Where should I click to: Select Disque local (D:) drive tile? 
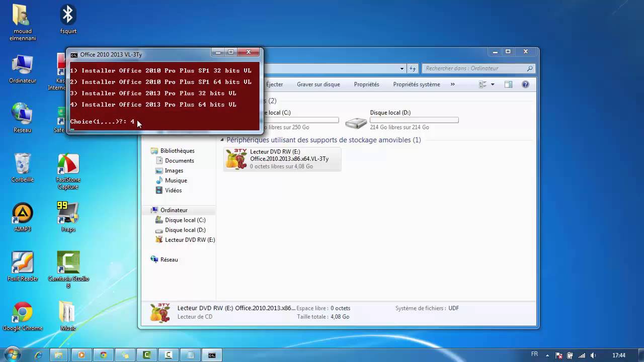pos(402,120)
